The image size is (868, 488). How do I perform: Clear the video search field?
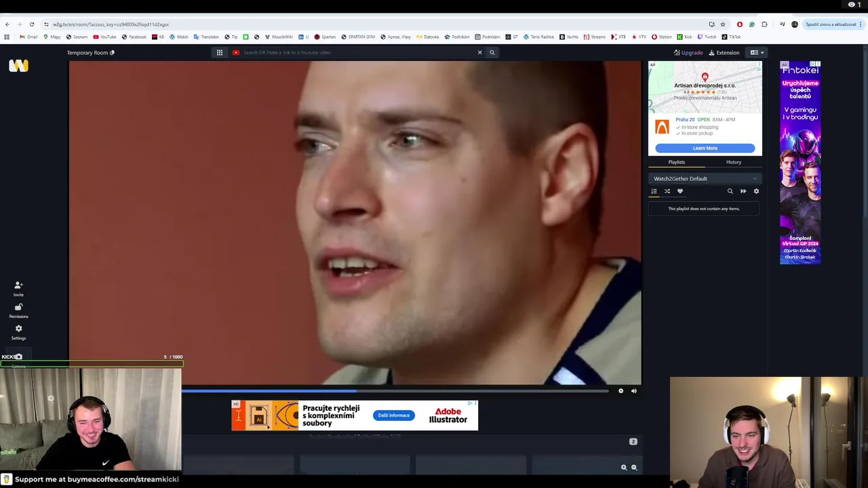pyautogui.click(x=479, y=52)
